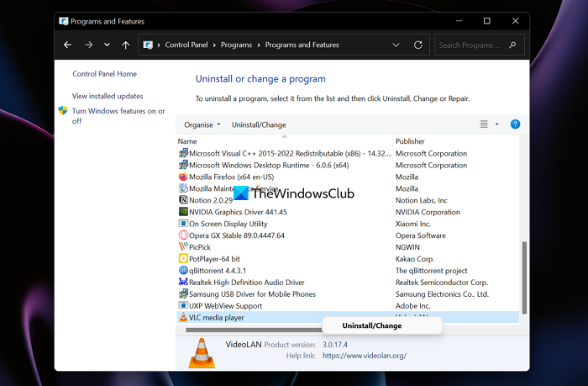Screen dimensions: 588x386
Task: Select the NVIDIA Graphics Driver icon
Action: click(183, 211)
